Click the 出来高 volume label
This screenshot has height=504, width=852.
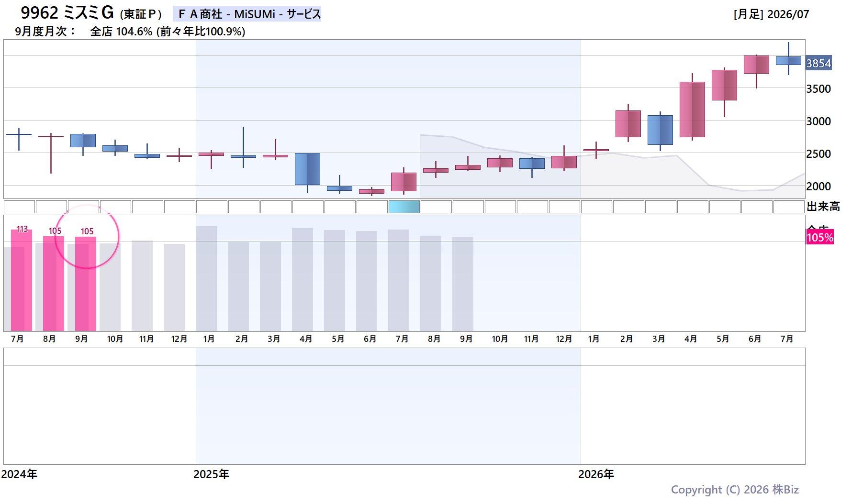tap(823, 207)
